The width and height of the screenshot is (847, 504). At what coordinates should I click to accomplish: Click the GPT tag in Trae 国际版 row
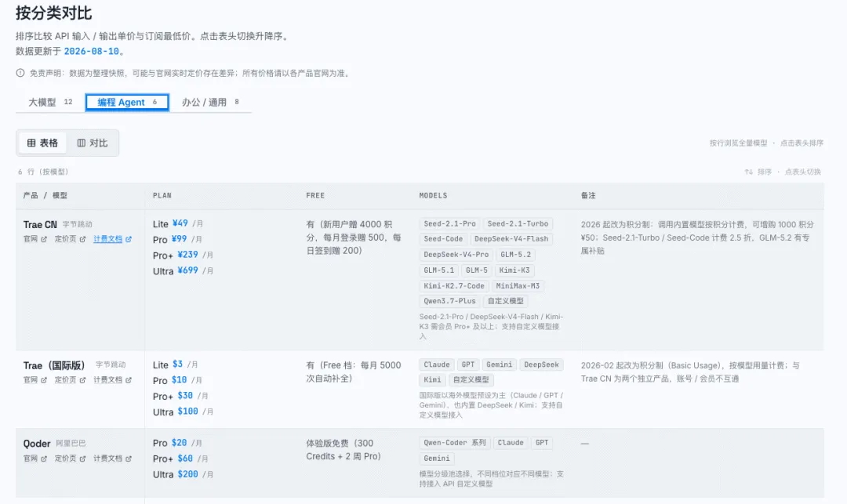[x=467, y=364]
